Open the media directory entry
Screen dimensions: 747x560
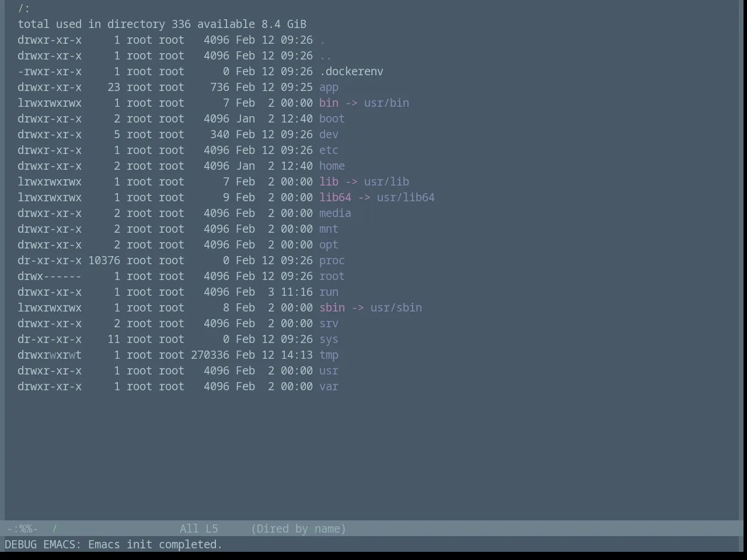[335, 213]
